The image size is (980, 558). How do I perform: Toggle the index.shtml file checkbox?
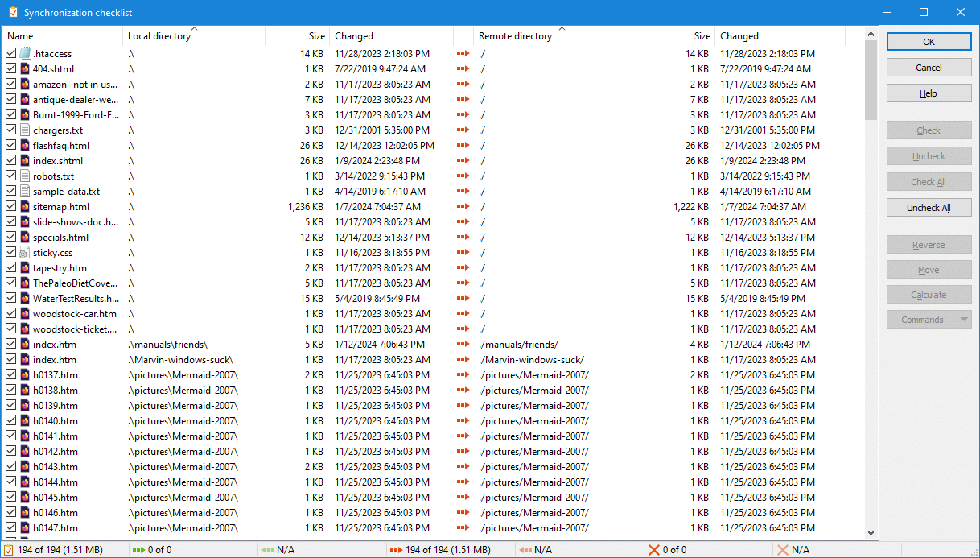[x=10, y=161]
